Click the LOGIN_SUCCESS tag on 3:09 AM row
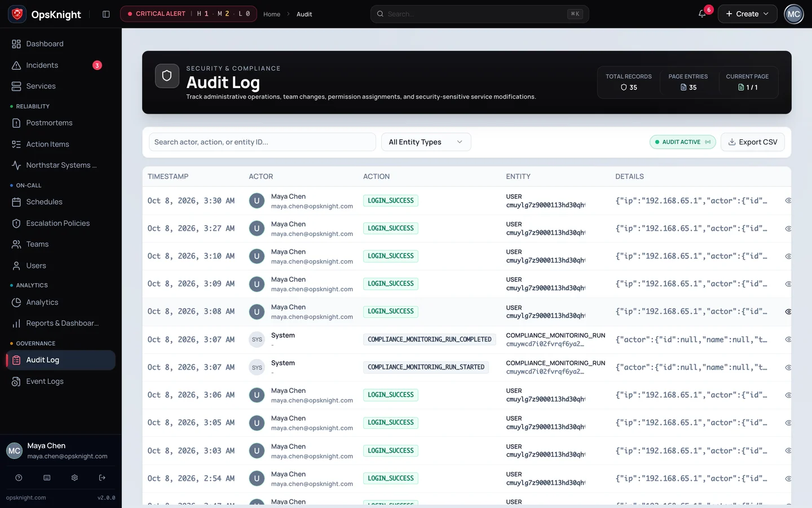Image resolution: width=812 pixels, height=508 pixels. (x=391, y=284)
